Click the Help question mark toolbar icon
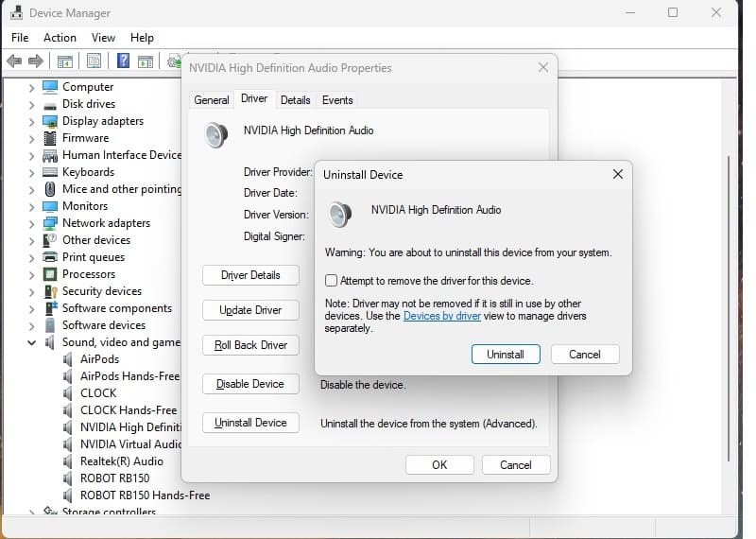Image resolution: width=756 pixels, height=539 pixels. coord(124,61)
